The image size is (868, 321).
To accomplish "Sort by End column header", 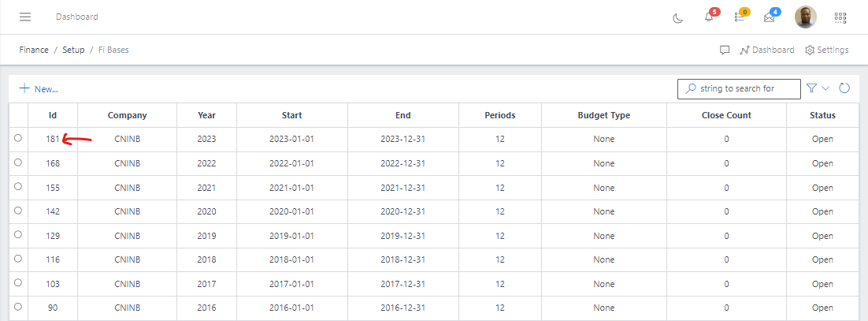I will (403, 115).
